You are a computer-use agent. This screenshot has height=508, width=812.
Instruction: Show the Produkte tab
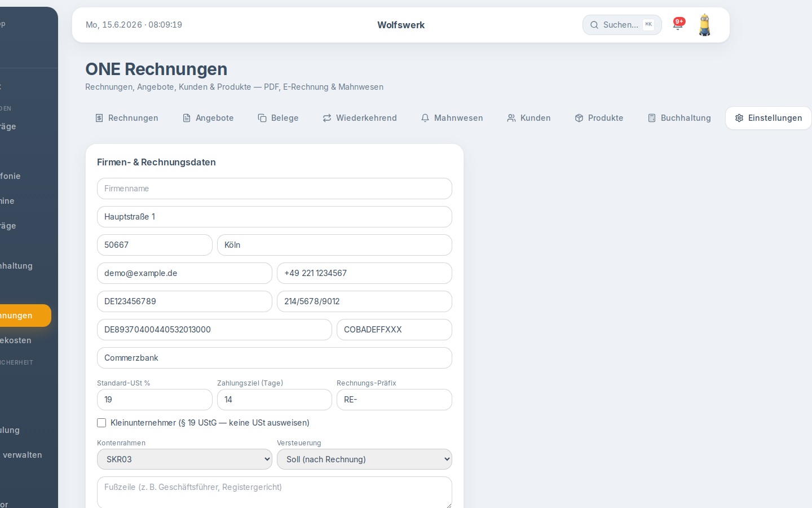pos(599,118)
